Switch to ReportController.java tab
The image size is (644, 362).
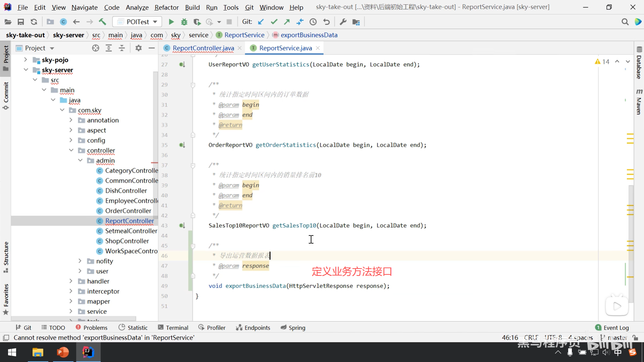[x=203, y=48]
